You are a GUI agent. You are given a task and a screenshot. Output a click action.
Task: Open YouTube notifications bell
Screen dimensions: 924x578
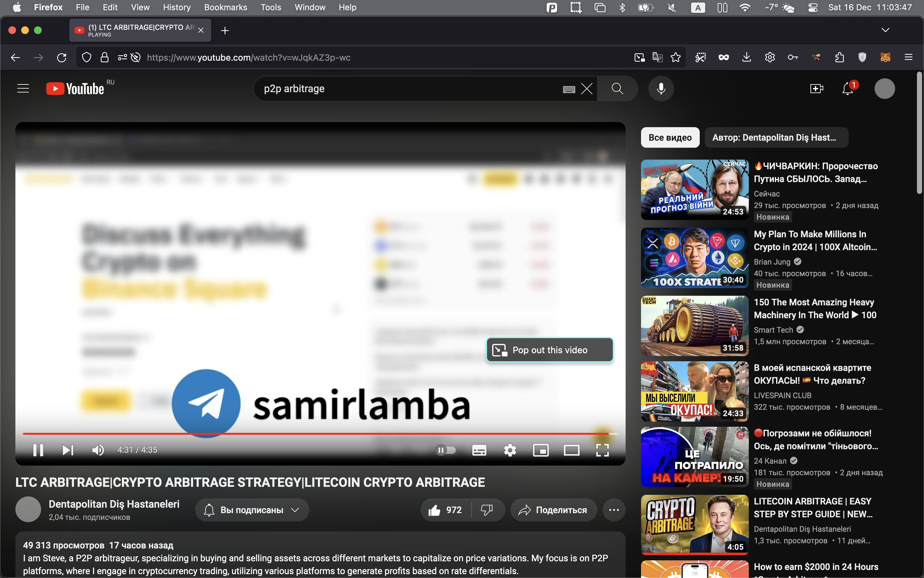pyautogui.click(x=848, y=89)
